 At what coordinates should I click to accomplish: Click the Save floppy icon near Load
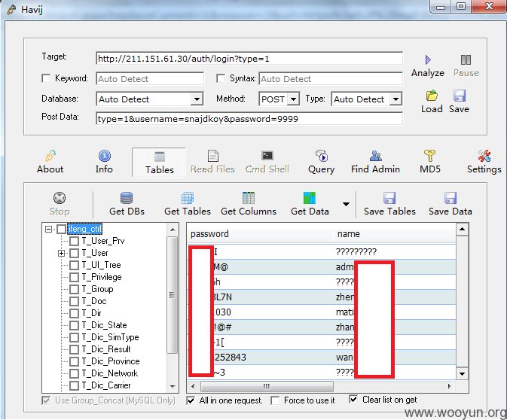click(x=459, y=96)
